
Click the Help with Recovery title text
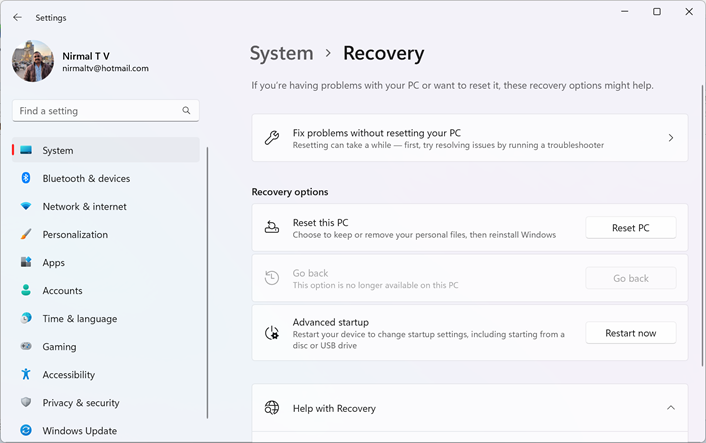click(334, 408)
